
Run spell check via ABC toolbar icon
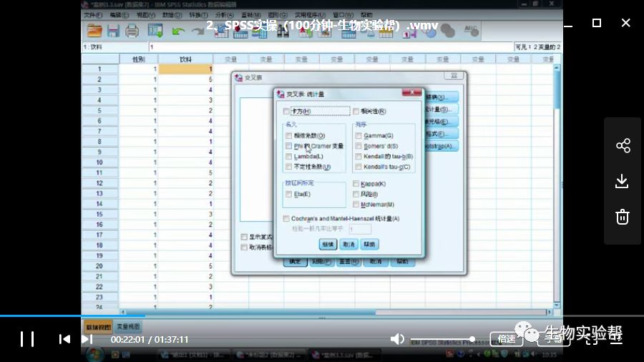pos(471,30)
